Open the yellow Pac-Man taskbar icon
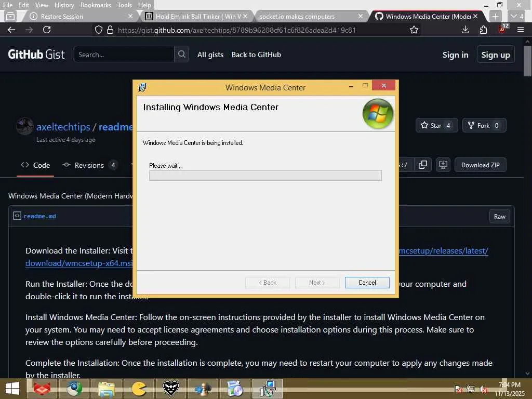The width and height of the screenshot is (532, 399). point(138,389)
